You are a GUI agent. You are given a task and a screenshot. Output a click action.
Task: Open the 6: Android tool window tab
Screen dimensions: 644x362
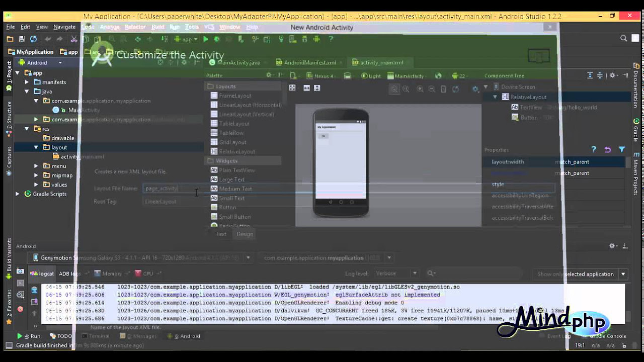(184, 336)
